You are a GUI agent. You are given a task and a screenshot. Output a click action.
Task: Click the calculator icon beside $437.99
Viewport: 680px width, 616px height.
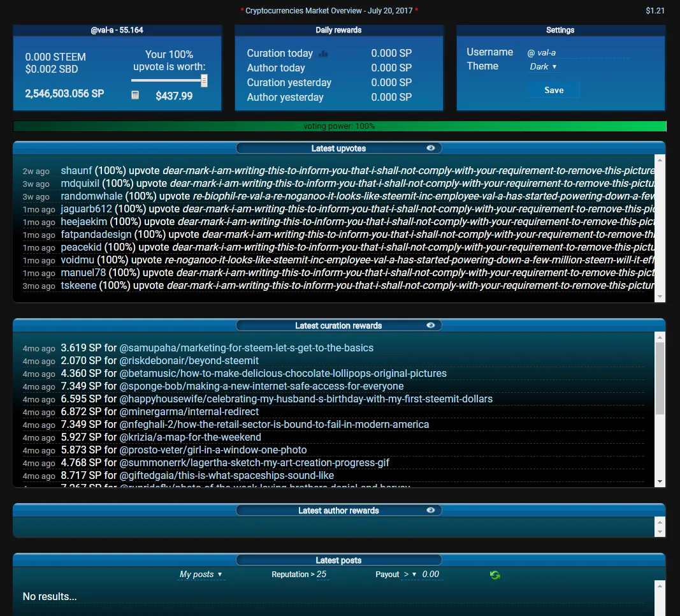(135, 95)
